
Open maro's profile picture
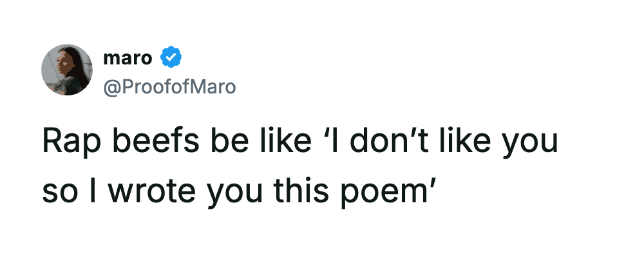click(x=67, y=70)
